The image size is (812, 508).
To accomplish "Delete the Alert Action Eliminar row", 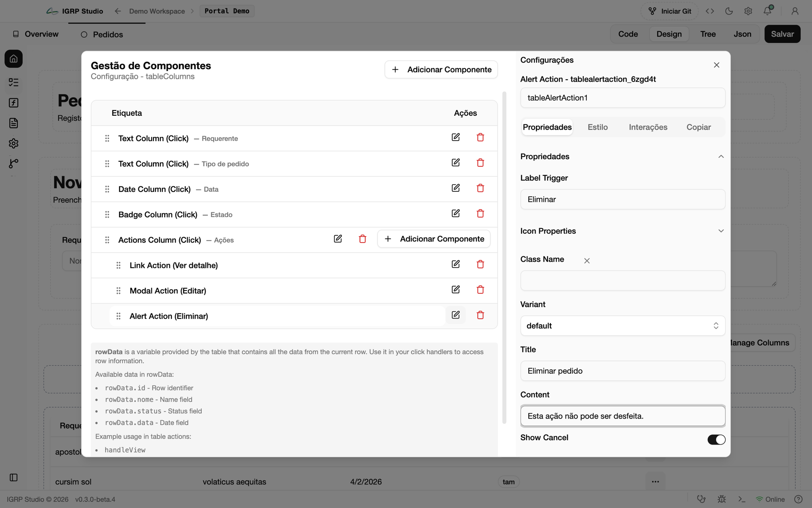I will 480,315.
